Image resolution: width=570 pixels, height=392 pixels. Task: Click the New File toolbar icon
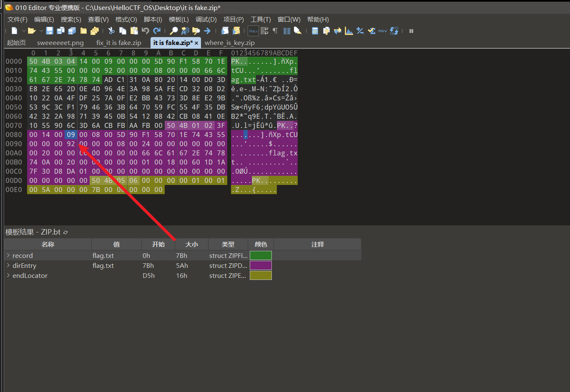pyautogui.click(x=14, y=31)
